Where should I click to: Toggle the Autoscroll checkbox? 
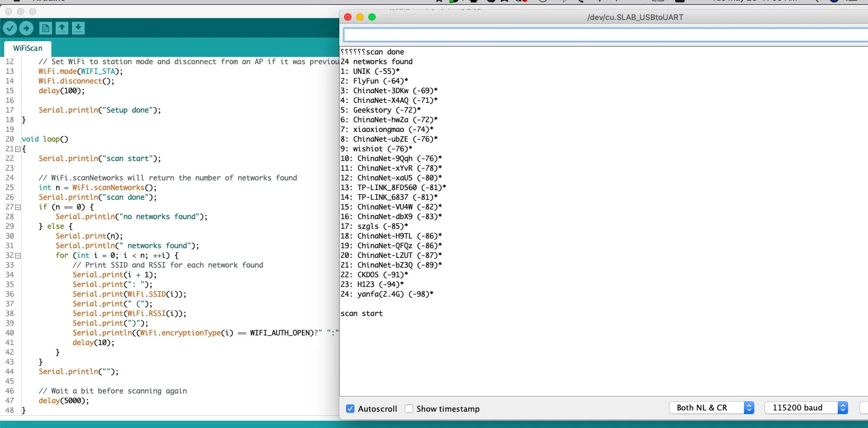pos(350,409)
